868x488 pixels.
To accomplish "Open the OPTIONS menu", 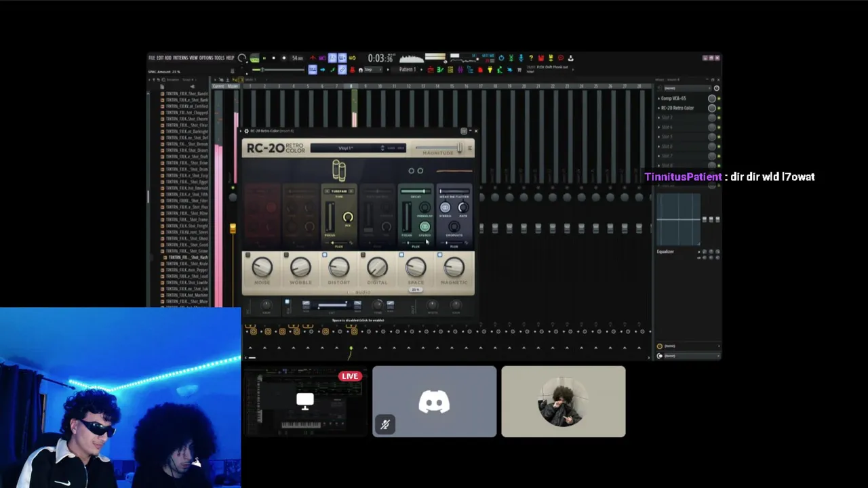I will coord(206,58).
